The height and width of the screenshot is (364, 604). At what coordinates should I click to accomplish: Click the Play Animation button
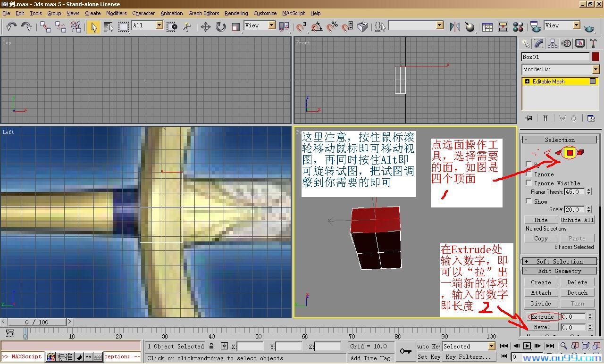tap(527, 346)
